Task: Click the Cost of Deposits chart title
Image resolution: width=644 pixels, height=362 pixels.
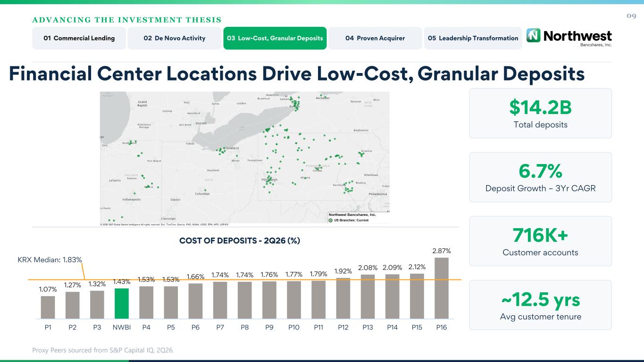Action: [x=240, y=240]
